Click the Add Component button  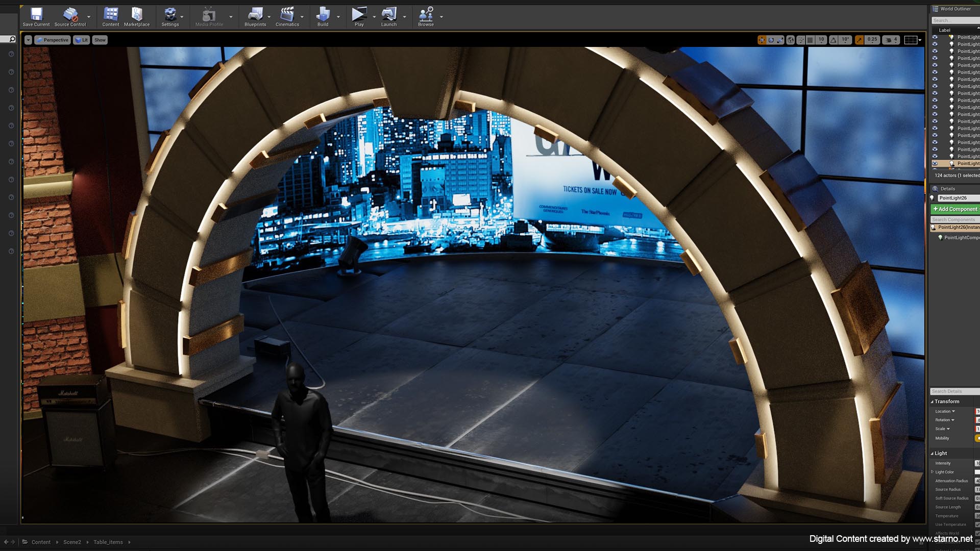[955, 209]
